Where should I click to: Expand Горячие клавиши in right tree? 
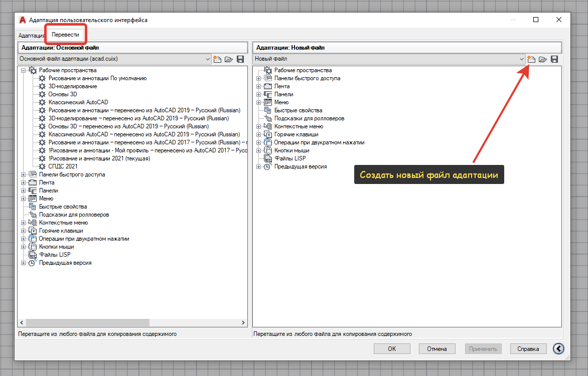tap(258, 134)
